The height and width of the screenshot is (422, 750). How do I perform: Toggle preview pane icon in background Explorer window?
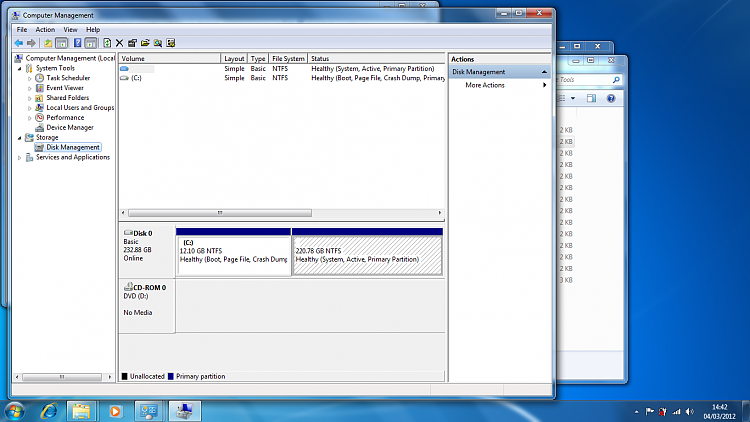(592, 99)
